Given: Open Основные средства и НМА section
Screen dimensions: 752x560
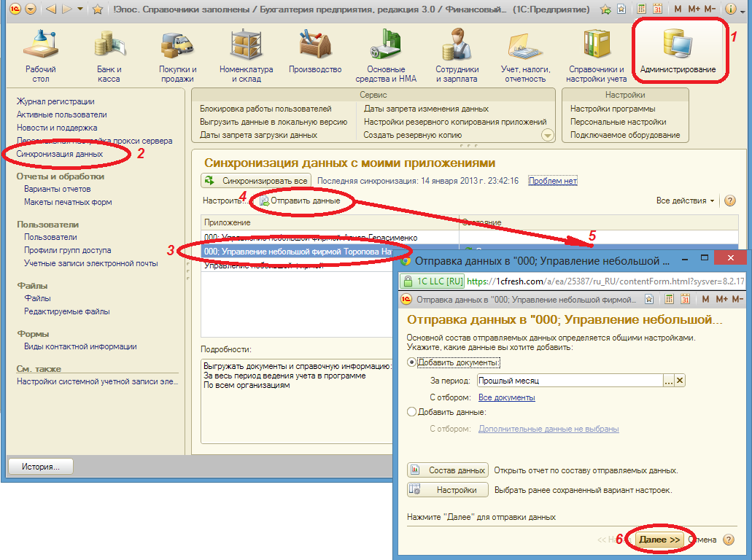Looking at the screenshot, I should 386,57.
